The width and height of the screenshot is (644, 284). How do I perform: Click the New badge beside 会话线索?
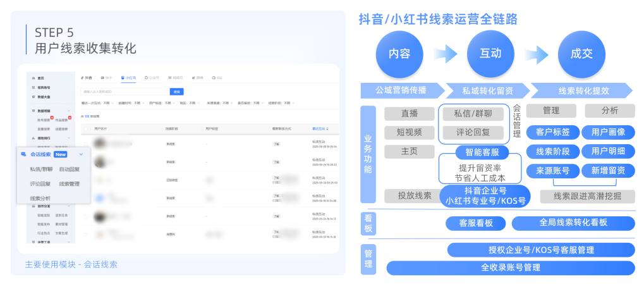(61, 154)
